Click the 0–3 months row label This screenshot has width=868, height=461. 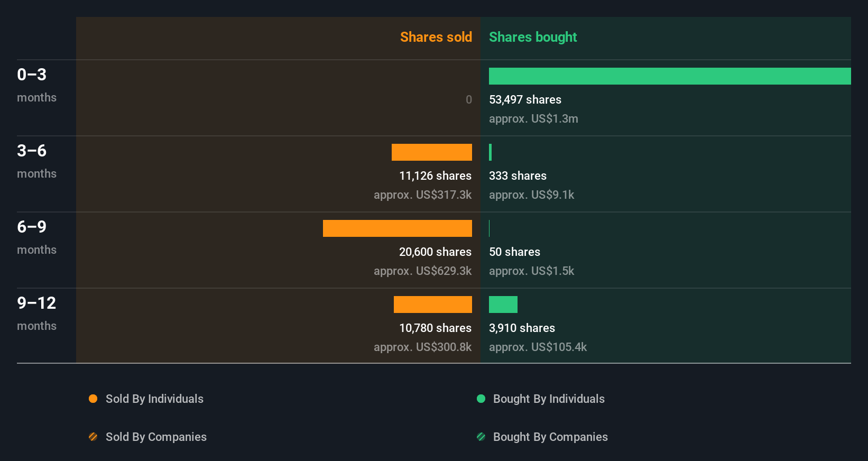36,85
